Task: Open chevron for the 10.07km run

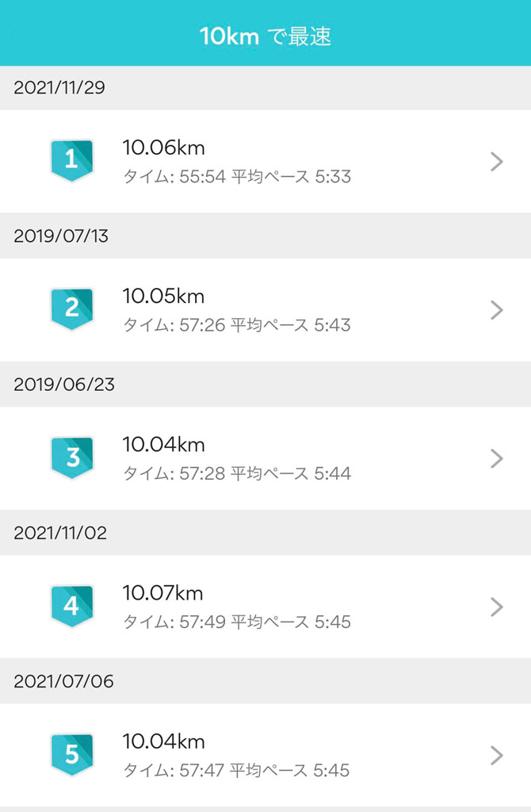Action: point(497,607)
